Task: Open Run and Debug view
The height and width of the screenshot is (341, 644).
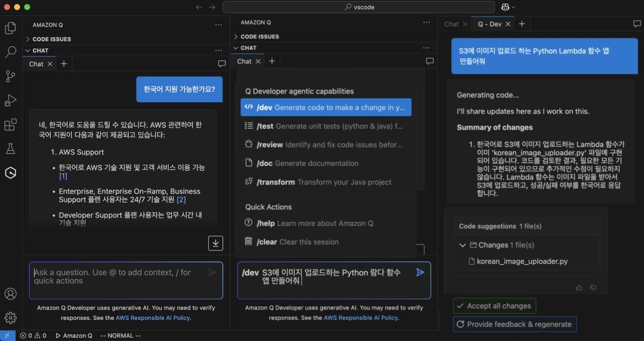Action: (10, 100)
